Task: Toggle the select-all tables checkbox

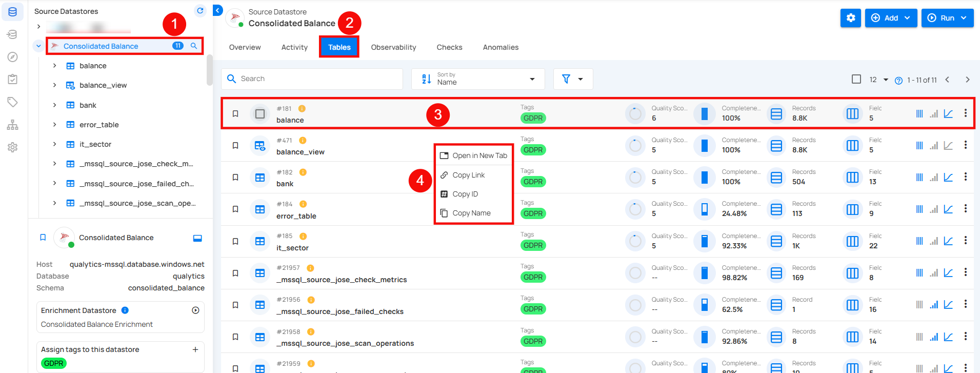Action: (856, 79)
